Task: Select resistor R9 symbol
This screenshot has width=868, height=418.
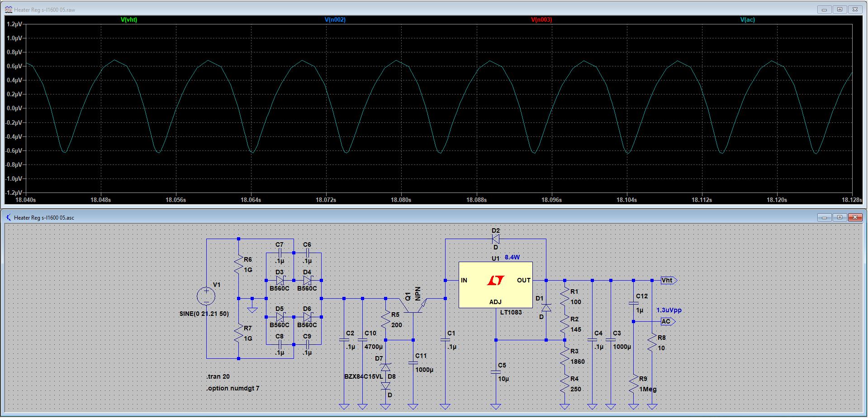Action: click(633, 384)
